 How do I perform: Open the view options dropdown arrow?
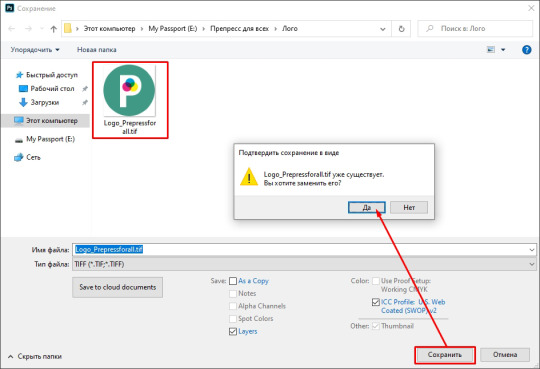(x=503, y=50)
